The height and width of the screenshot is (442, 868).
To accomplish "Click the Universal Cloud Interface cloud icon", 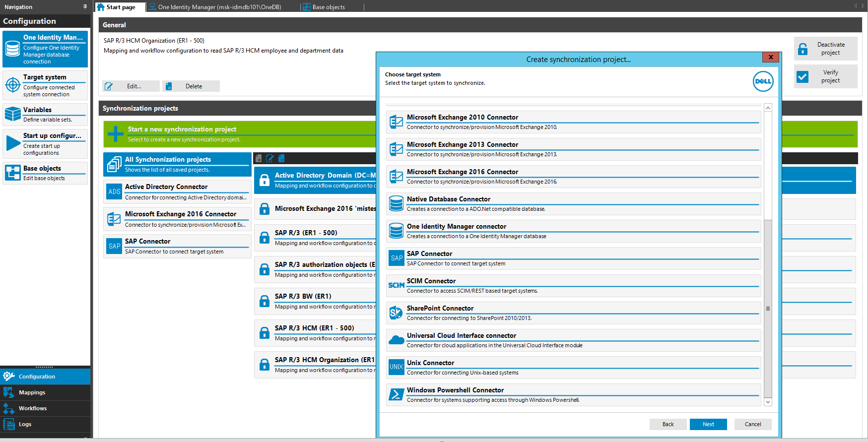I will tap(396, 340).
